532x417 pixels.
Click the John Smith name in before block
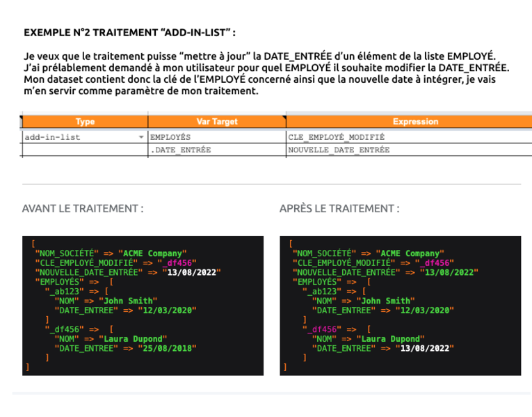click(x=128, y=301)
